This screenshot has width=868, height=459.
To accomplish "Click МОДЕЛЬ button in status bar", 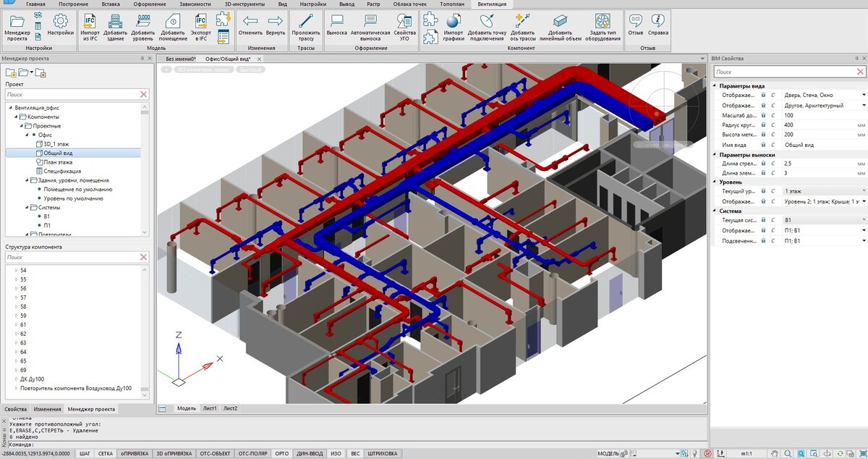I will point(608,454).
